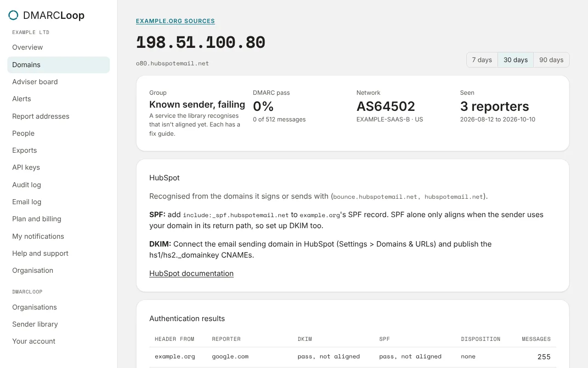The image size is (588, 368).
Task: Follow the EXAMPLE.ORG SOURCES breadcrumb link
Action: point(175,21)
